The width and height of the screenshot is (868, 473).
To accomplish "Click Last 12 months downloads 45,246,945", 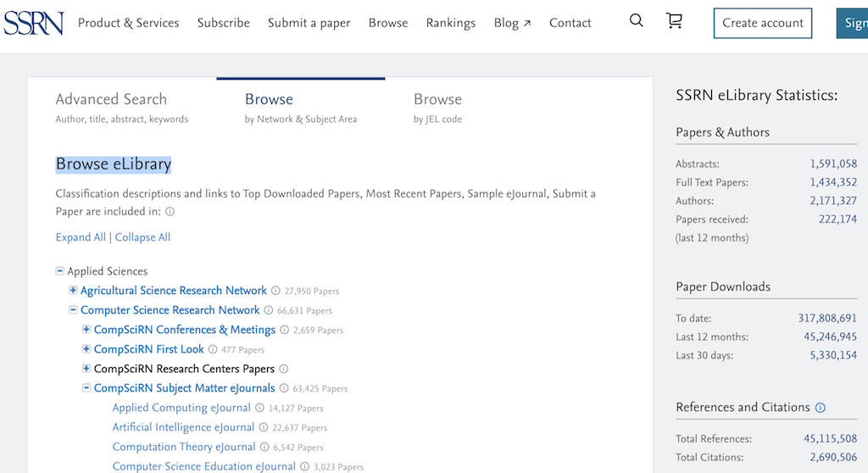I will (x=831, y=337).
